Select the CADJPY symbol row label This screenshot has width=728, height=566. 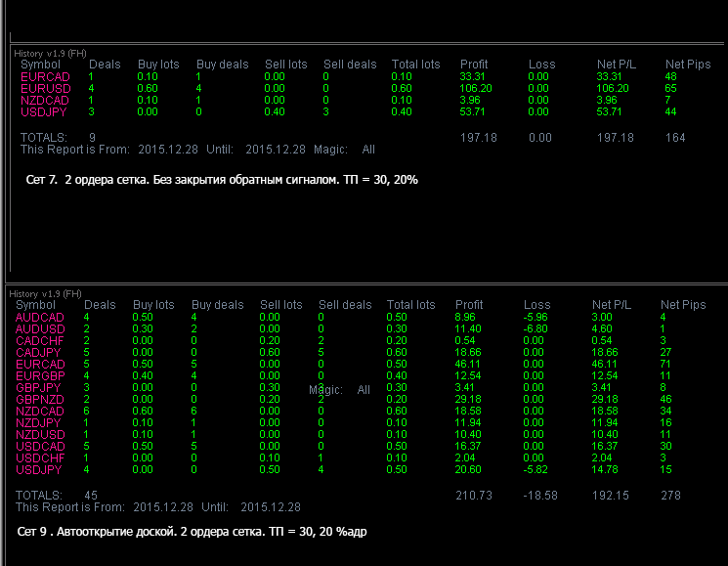click(38, 353)
